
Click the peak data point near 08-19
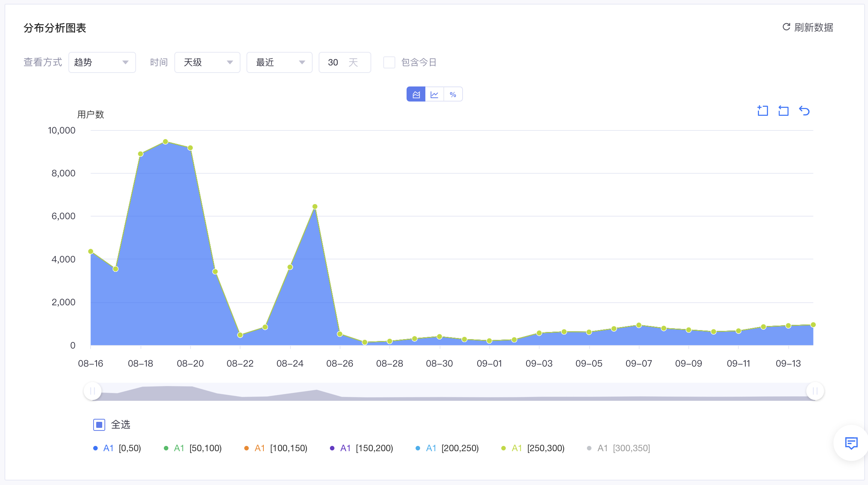tap(165, 142)
